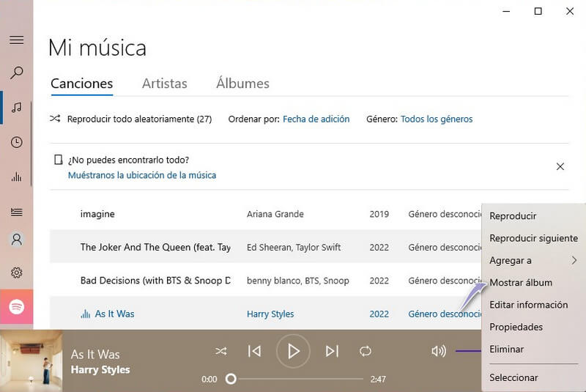Viewport: 586px width, 392px height.
Task: Click the search magnifier icon
Action: click(x=16, y=73)
